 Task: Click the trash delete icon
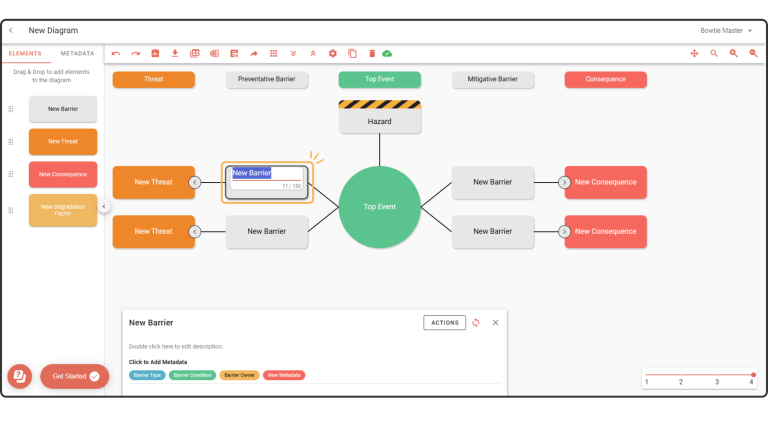tap(372, 53)
